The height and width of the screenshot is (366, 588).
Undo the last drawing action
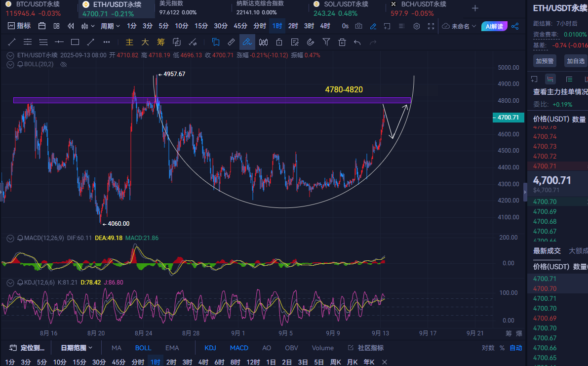357,42
